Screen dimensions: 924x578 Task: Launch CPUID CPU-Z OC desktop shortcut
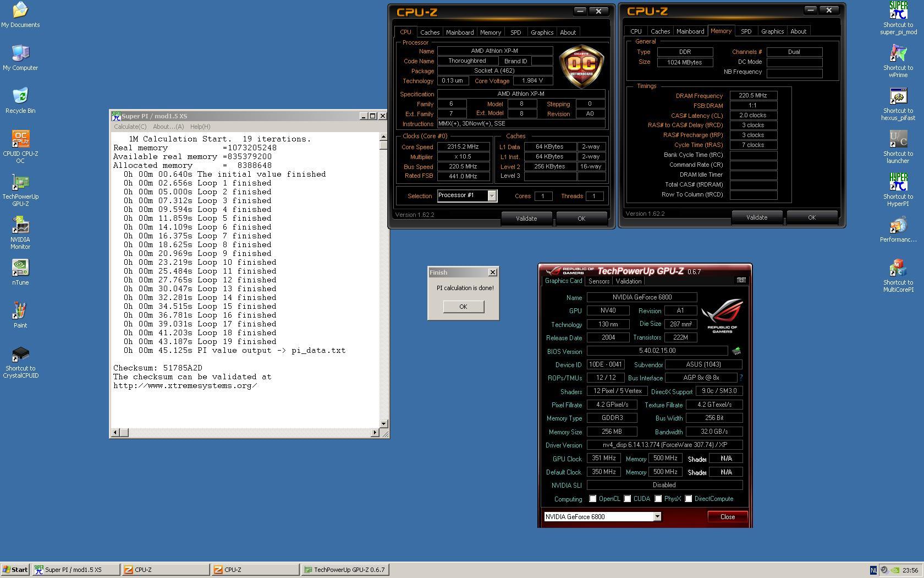[20, 147]
